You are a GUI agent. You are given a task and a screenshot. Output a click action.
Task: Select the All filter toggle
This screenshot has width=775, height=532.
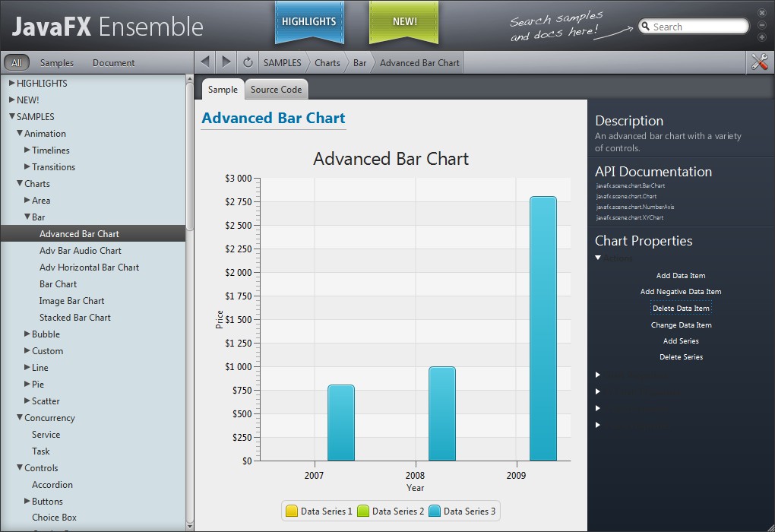click(x=17, y=63)
